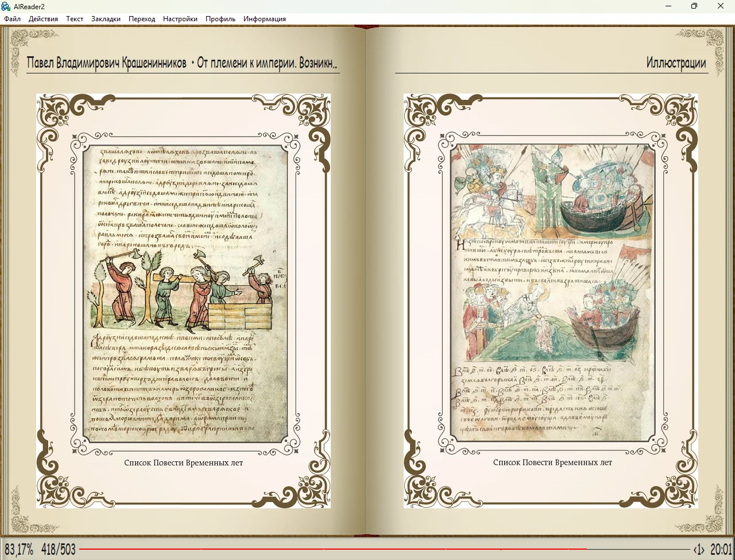Open the Текст menu

(75, 19)
